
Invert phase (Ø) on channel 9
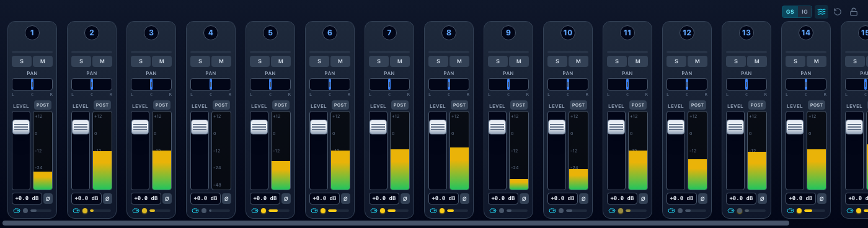524,198
